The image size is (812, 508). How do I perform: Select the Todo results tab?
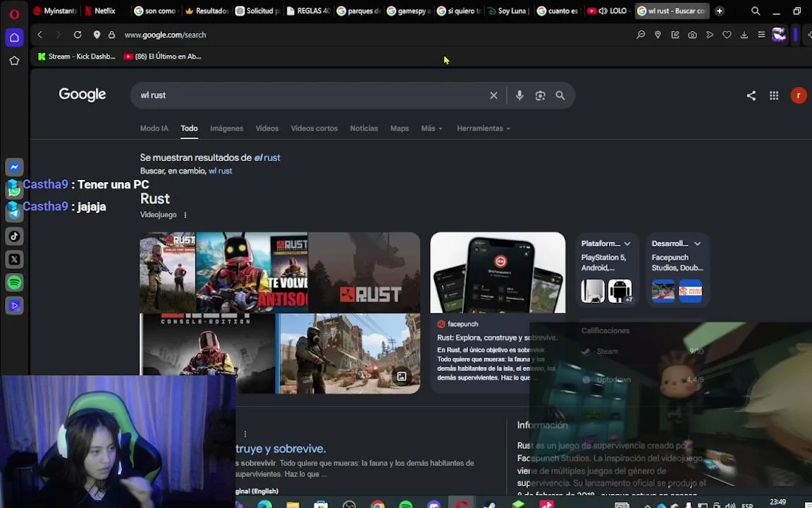tap(189, 128)
